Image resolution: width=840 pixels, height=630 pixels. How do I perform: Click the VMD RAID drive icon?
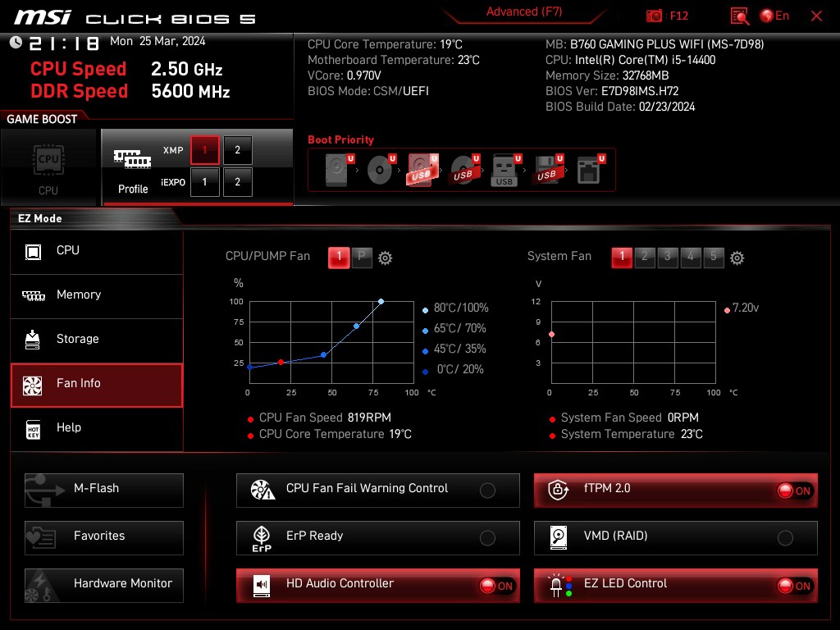(x=558, y=537)
